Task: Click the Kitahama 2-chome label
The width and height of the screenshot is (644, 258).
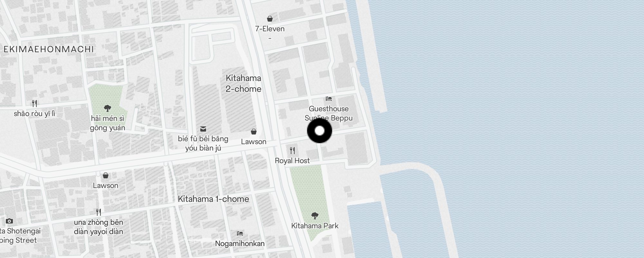Action: point(243,84)
